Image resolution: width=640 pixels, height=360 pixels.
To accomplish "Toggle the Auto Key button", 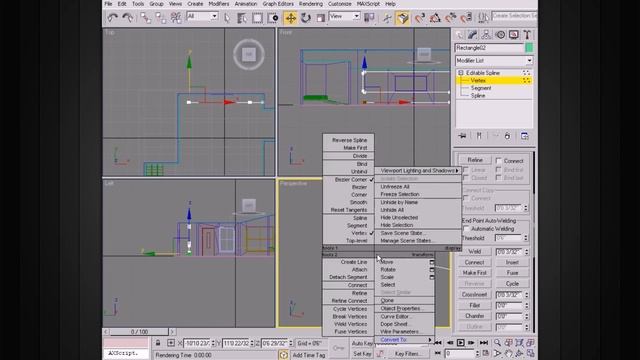I will [362, 343].
